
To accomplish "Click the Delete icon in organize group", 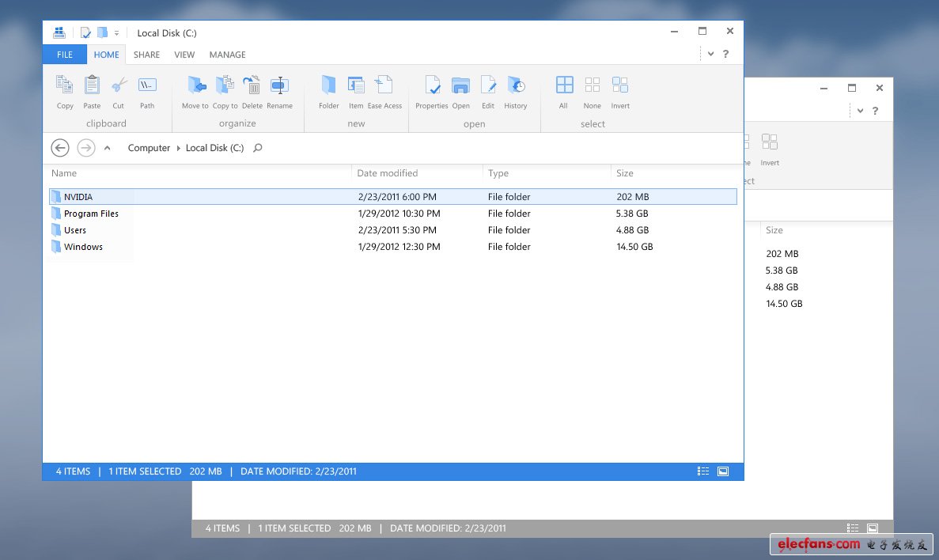I will [252, 85].
